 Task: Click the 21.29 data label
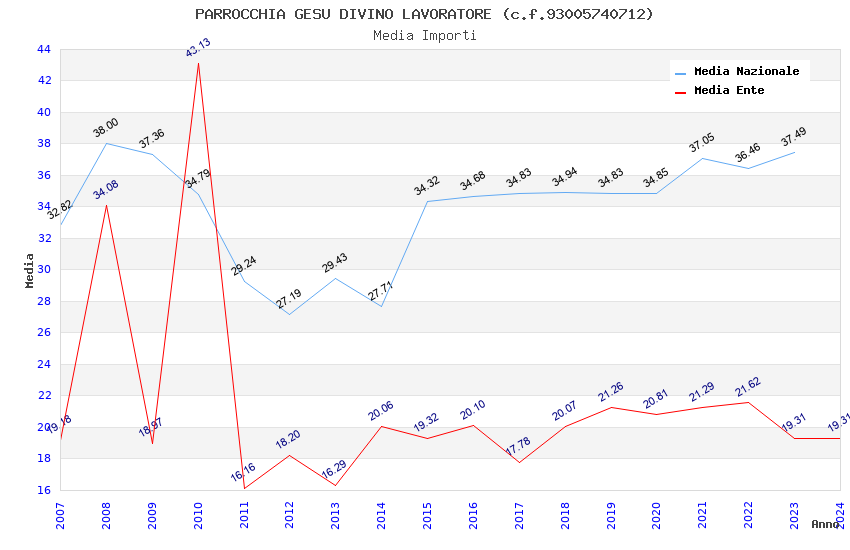[701, 392]
